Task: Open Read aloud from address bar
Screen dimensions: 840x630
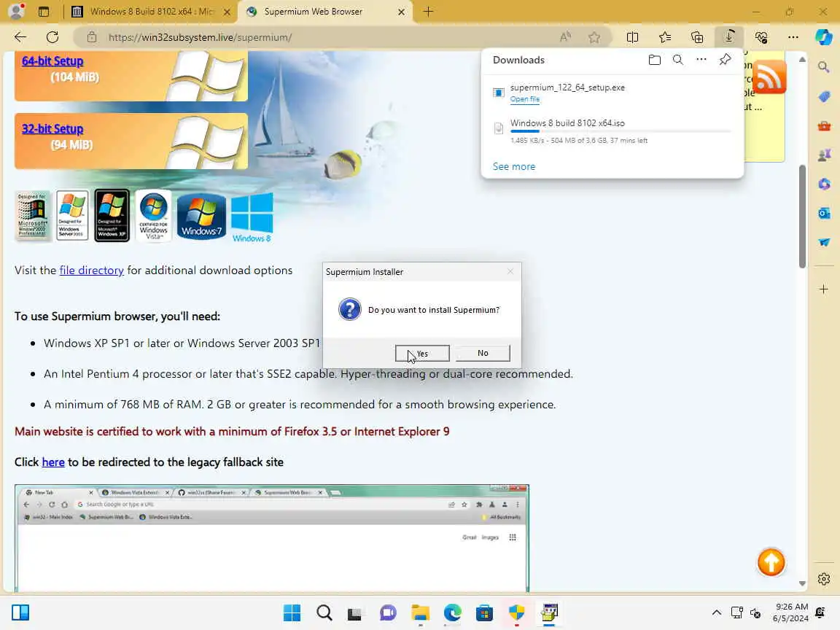Action: (565, 37)
